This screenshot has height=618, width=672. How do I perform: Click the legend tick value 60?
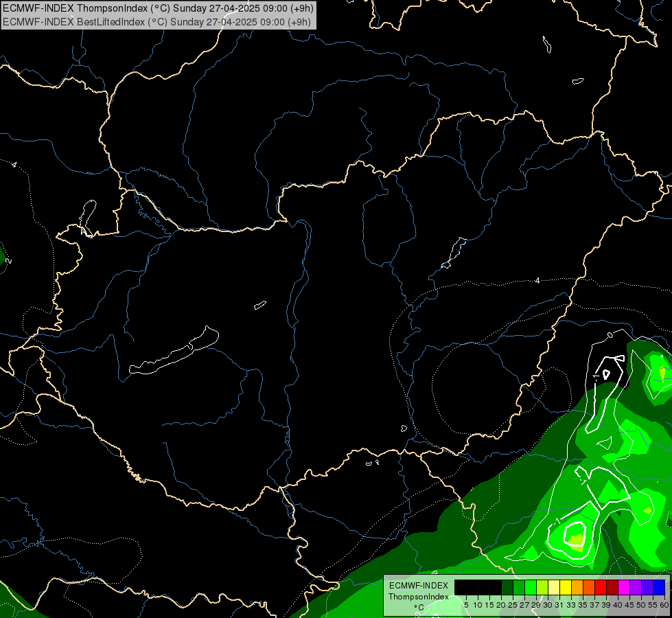coord(664,605)
